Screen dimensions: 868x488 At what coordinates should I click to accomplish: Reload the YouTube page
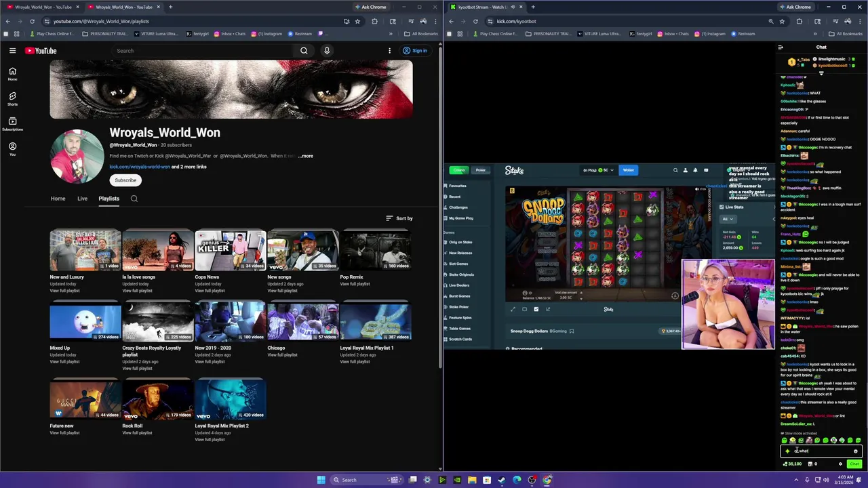click(x=32, y=21)
